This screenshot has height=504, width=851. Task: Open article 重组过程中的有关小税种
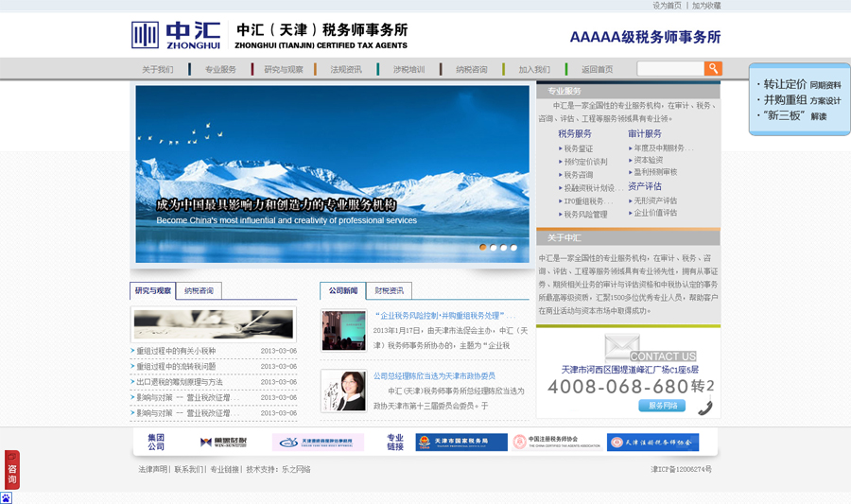coord(176,351)
